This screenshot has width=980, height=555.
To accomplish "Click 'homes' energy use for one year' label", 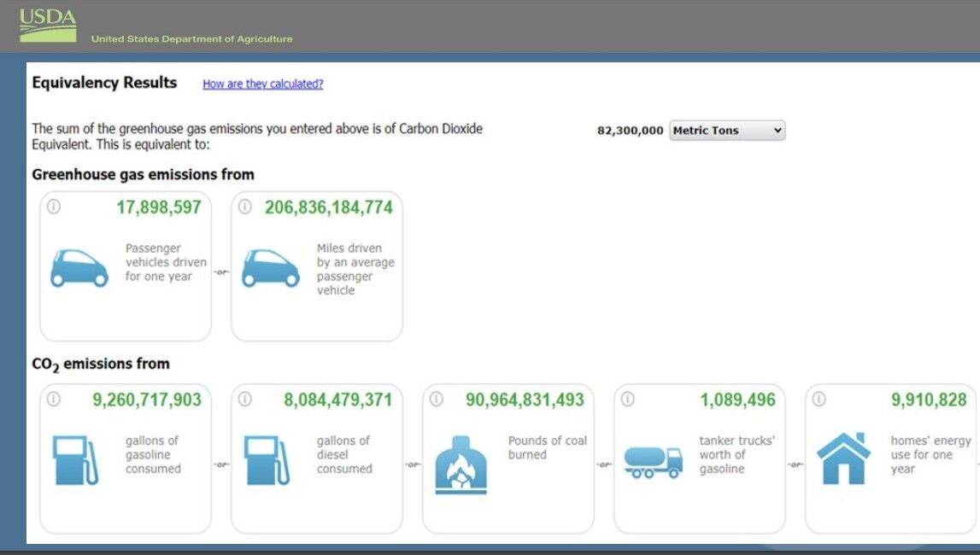I will [930, 454].
